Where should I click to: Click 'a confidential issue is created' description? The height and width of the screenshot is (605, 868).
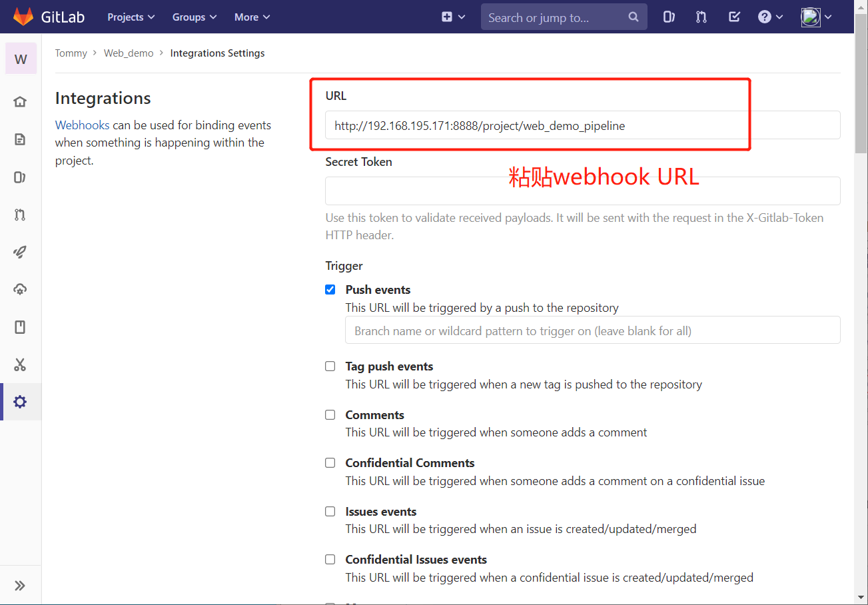click(x=550, y=578)
